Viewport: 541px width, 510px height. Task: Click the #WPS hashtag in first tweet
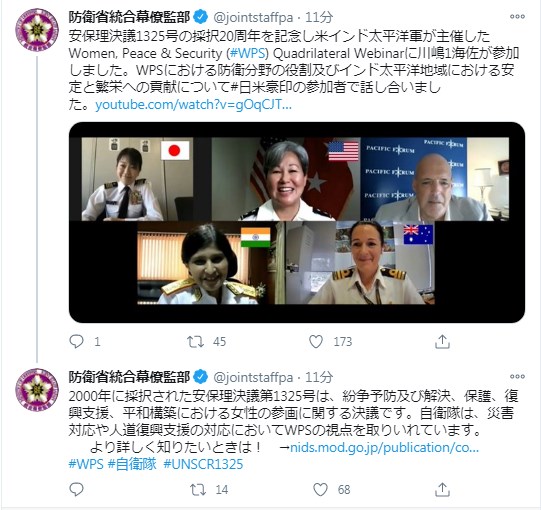[248, 53]
